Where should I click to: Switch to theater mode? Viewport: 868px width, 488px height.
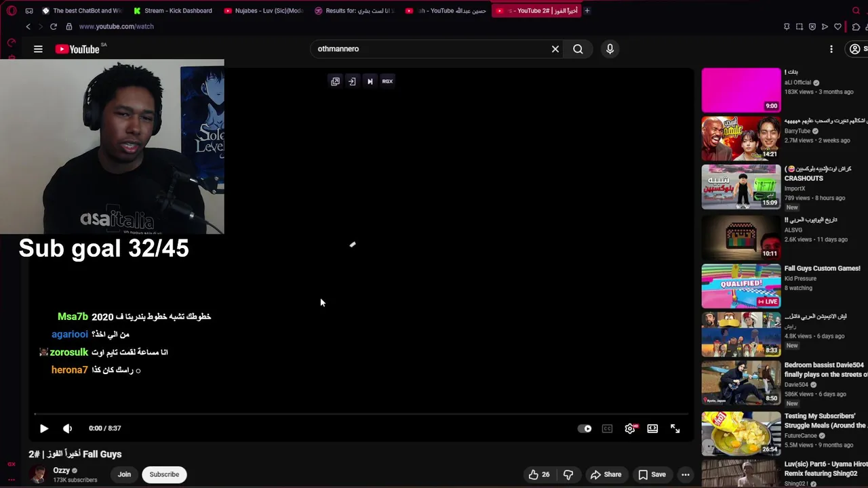point(652,428)
